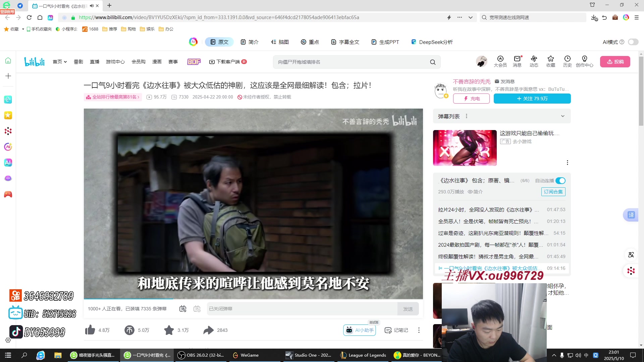The image size is (644, 362).
Task: Click the video progress bar
Action: tap(253, 299)
